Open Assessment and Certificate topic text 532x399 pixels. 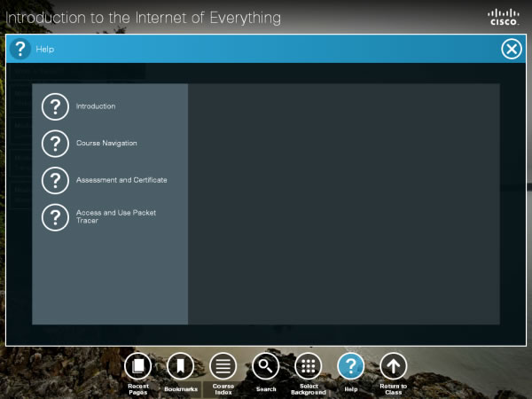(121, 180)
